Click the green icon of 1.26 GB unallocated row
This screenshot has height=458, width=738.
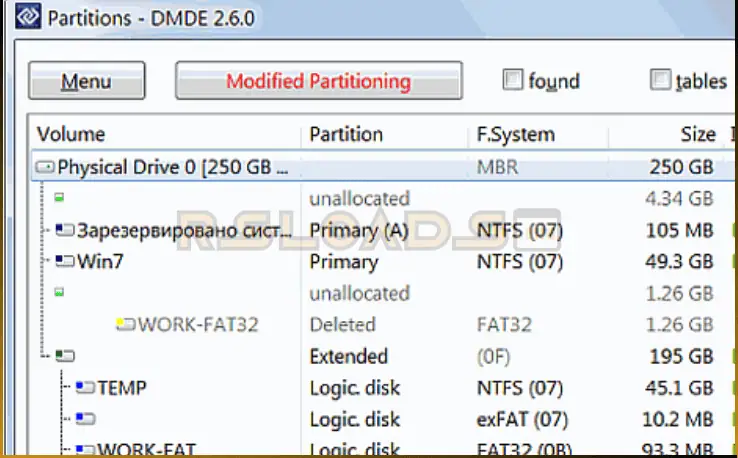pos(59,292)
